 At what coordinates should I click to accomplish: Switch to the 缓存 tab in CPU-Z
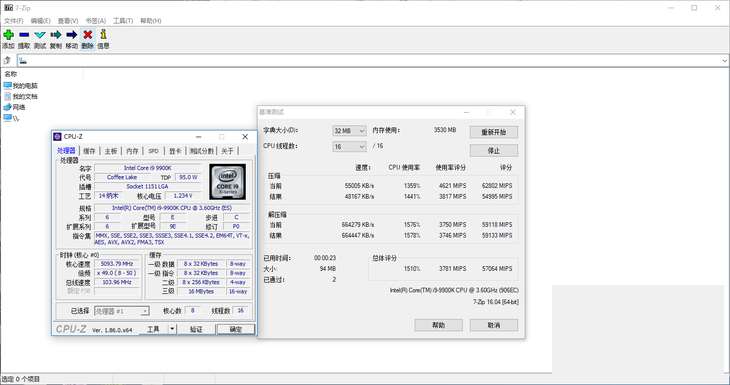point(89,151)
